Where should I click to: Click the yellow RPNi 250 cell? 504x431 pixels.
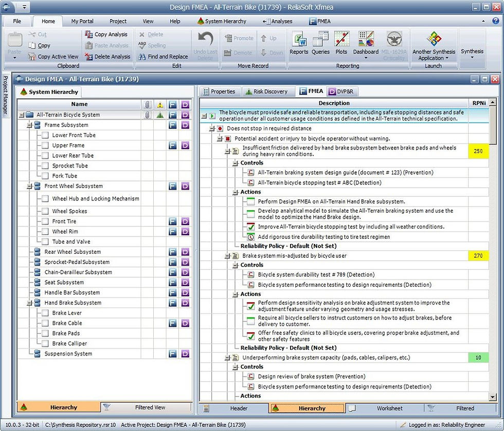click(x=478, y=151)
